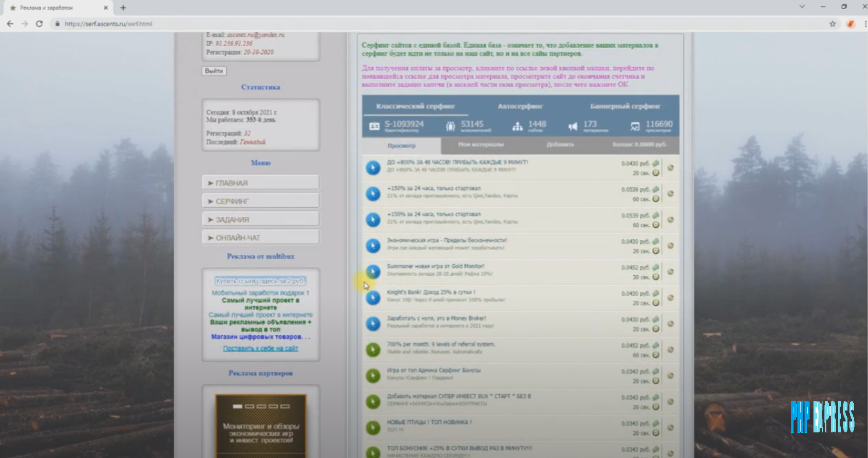Click the 'Выйти' logout button

pos(214,71)
